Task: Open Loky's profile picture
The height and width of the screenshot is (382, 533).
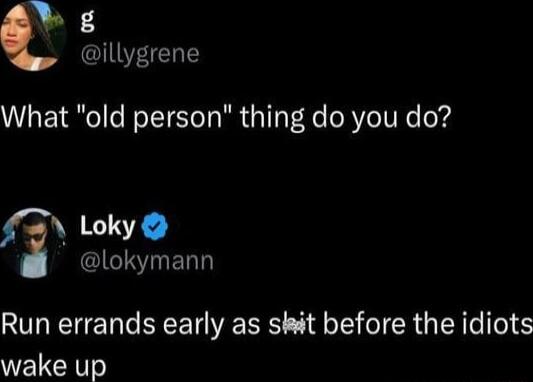Action: tap(33, 243)
